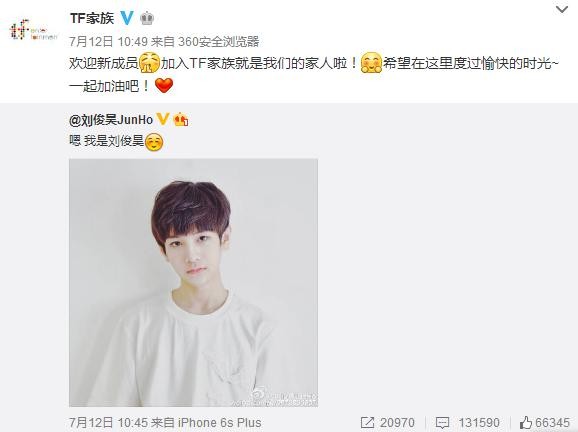Click the comment count 131590

click(x=479, y=422)
